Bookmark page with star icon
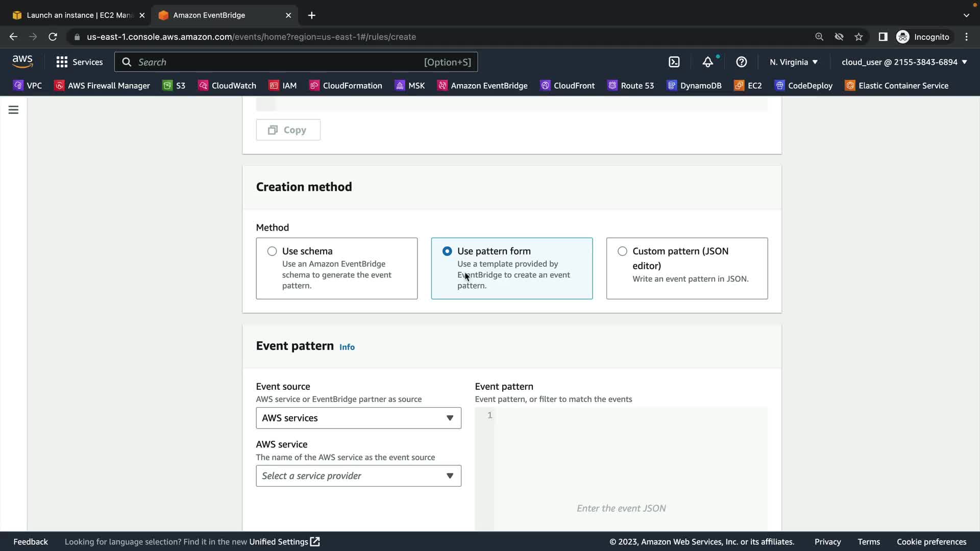Viewport: 980px width, 551px height. tap(859, 37)
